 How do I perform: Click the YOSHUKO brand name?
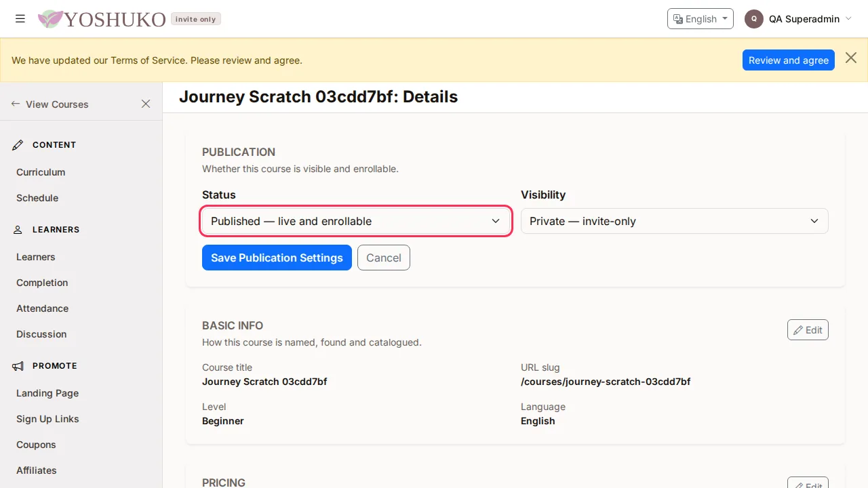(115, 19)
